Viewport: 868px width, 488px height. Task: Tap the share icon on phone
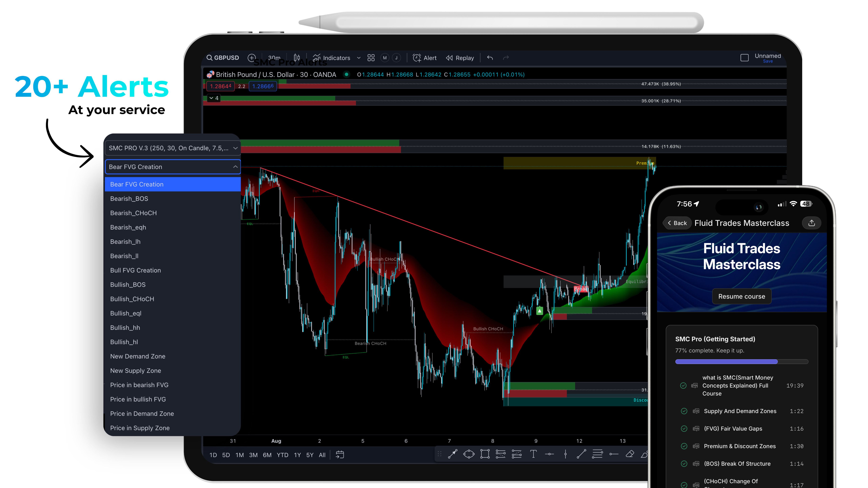point(812,223)
